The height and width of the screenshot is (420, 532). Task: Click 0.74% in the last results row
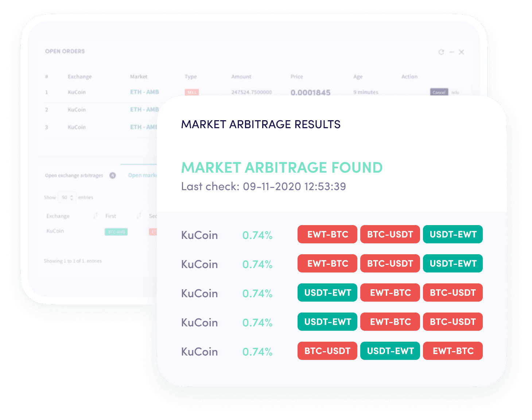(x=257, y=352)
